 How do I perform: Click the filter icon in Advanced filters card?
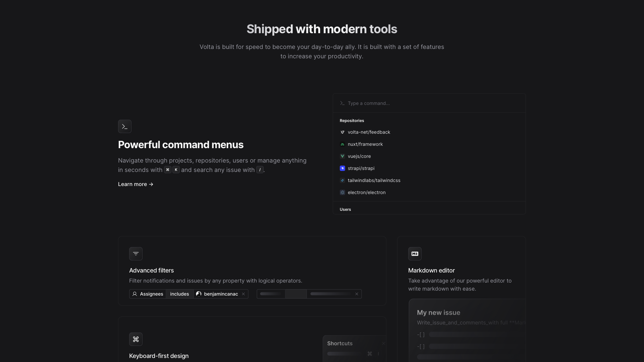click(136, 254)
